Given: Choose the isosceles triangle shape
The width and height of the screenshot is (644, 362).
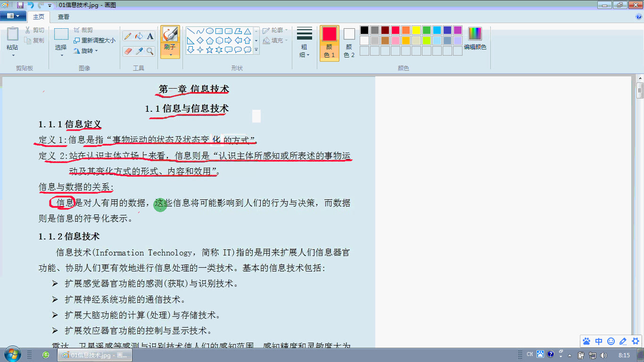Looking at the screenshot, I should tap(248, 31).
